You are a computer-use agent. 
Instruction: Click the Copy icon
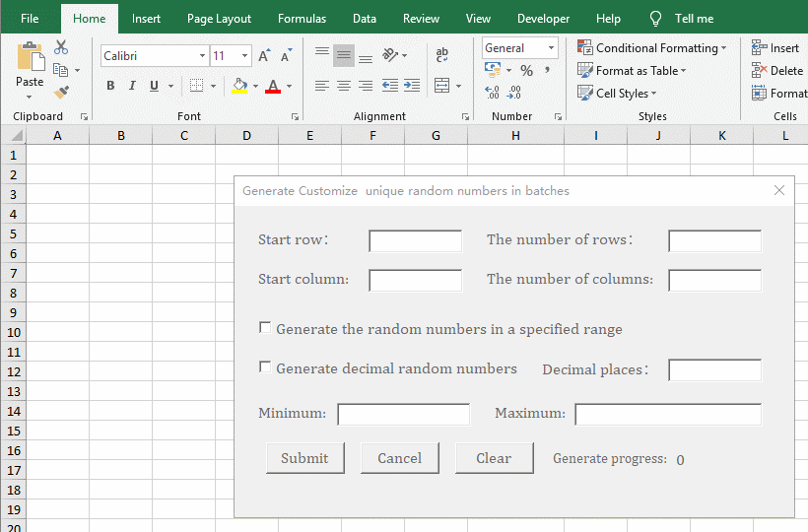tap(61, 70)
